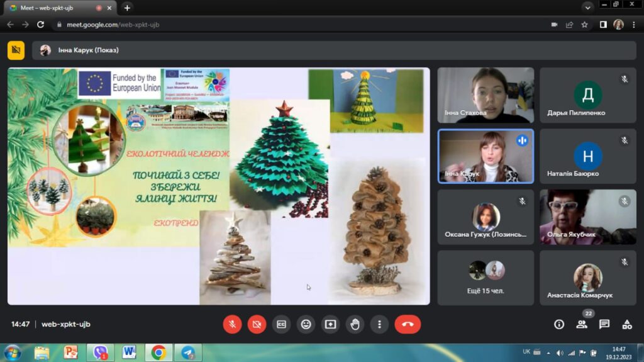Click the Present now screen share icon
Screen dimensions: 644x362
331,324
